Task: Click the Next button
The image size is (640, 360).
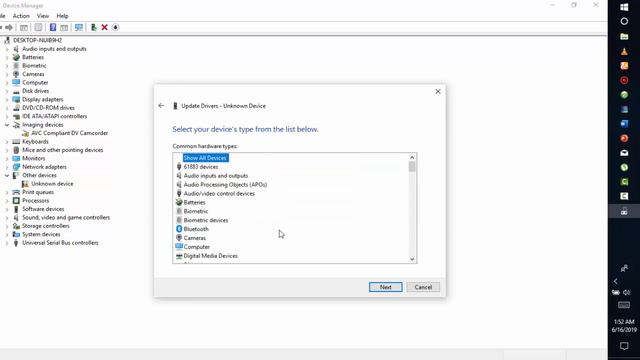Action: (385, 287)
